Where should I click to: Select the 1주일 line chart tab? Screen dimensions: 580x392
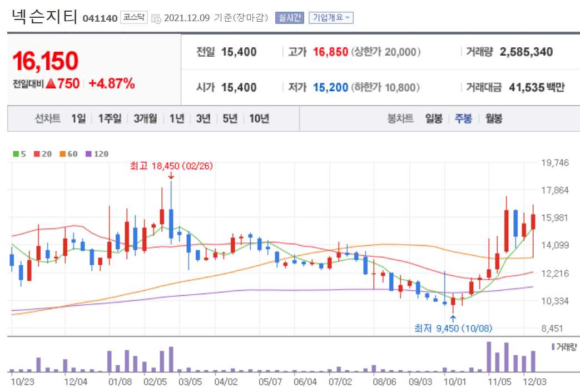110,118
